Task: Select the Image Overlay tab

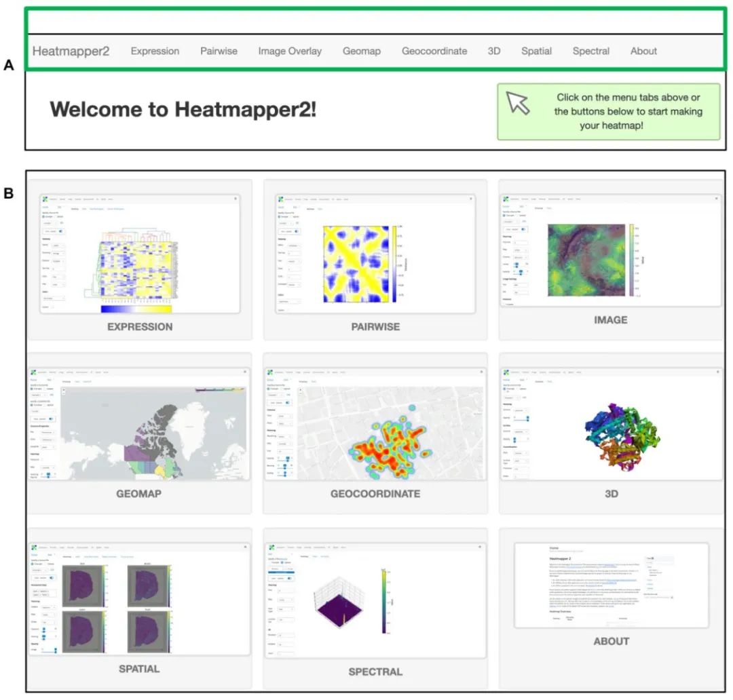Action: point(290,51)
